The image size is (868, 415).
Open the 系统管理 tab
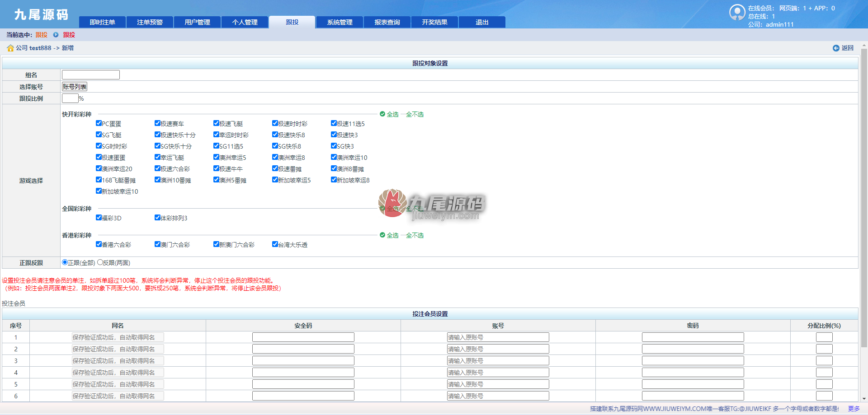pyautogui.click(x=340, y=22)
